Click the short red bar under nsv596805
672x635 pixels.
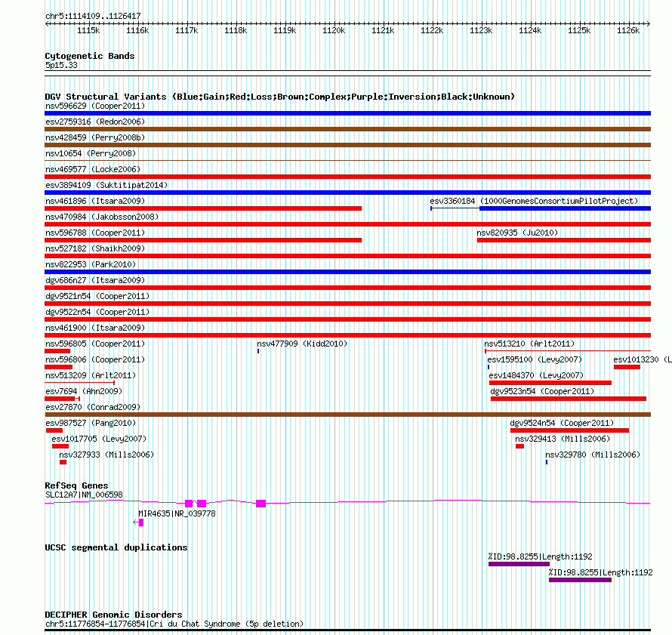coord(57,351)
